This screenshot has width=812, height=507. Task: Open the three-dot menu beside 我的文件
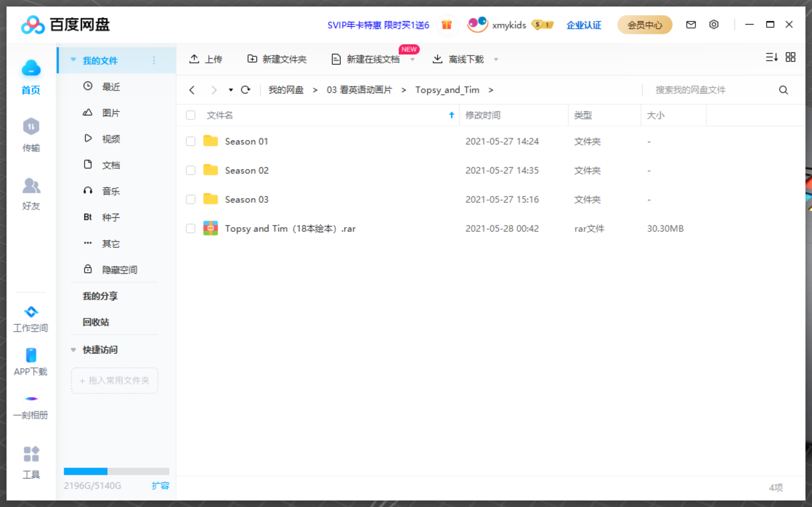[x=154, y=61]
